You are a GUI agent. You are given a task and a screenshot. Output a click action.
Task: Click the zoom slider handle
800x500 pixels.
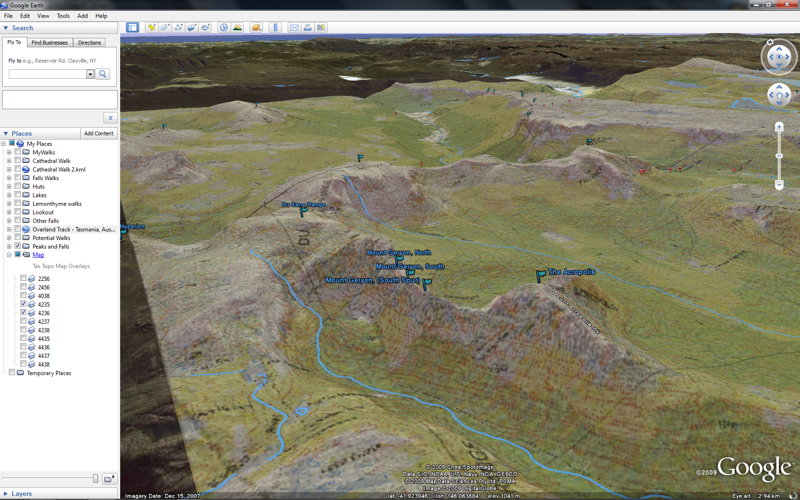(x=779, y=156)
